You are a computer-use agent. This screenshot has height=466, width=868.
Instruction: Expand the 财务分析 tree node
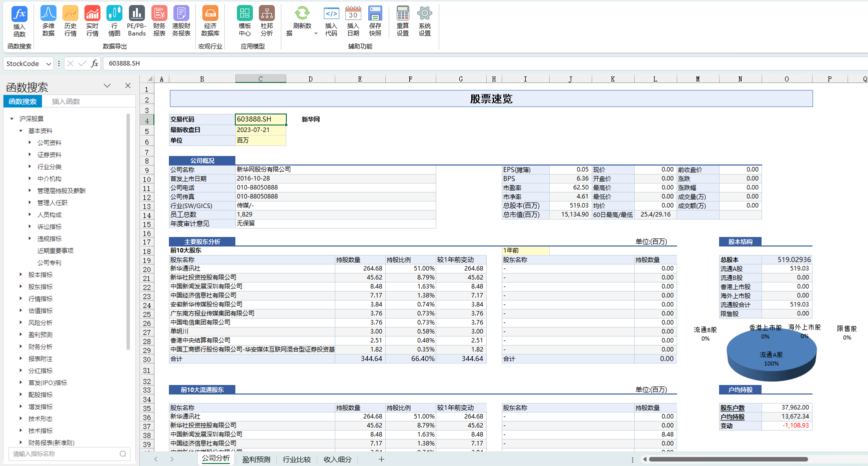[x=21, y=347]
